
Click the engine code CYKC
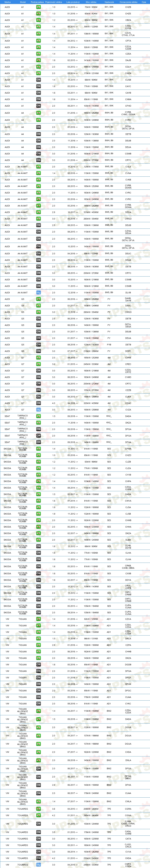(x=128, y=704)
